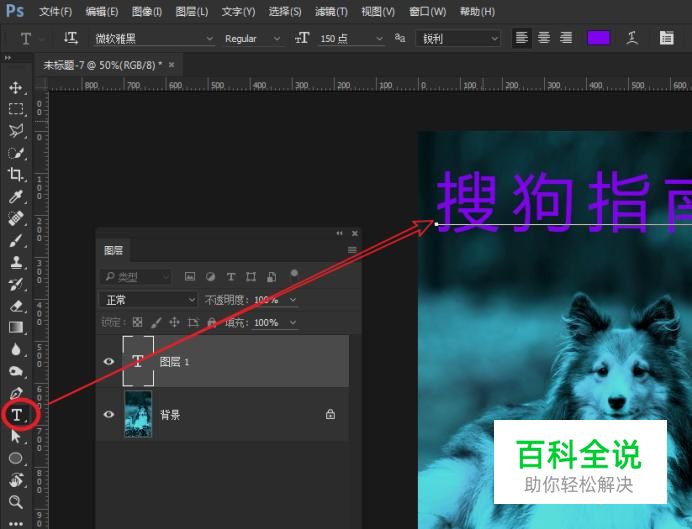Open the warped text dialog
Viewport: 692px width, 529px height.
click(x=632, y=38)
